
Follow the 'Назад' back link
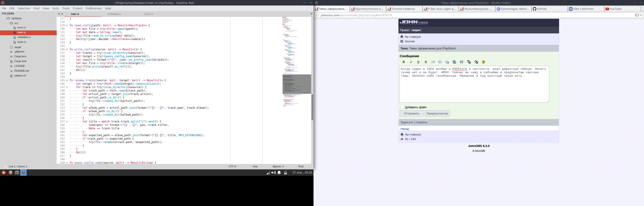404,129
